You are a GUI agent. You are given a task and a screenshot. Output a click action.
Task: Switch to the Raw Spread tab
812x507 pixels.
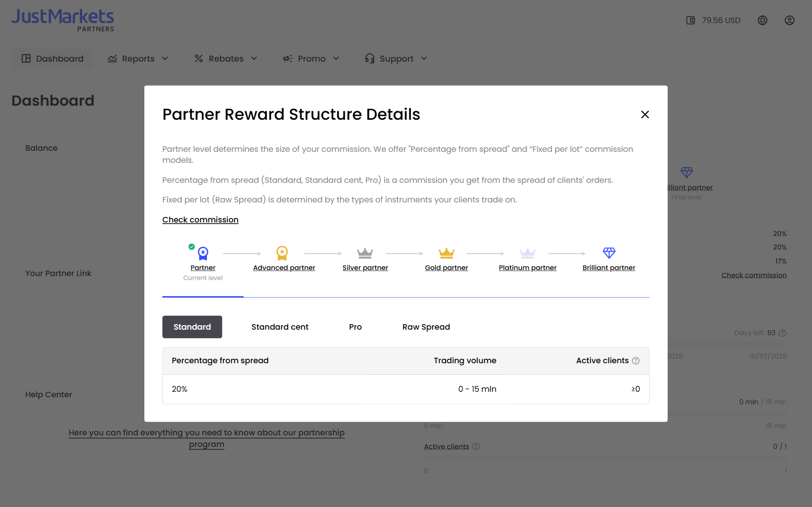coord(426,327)
